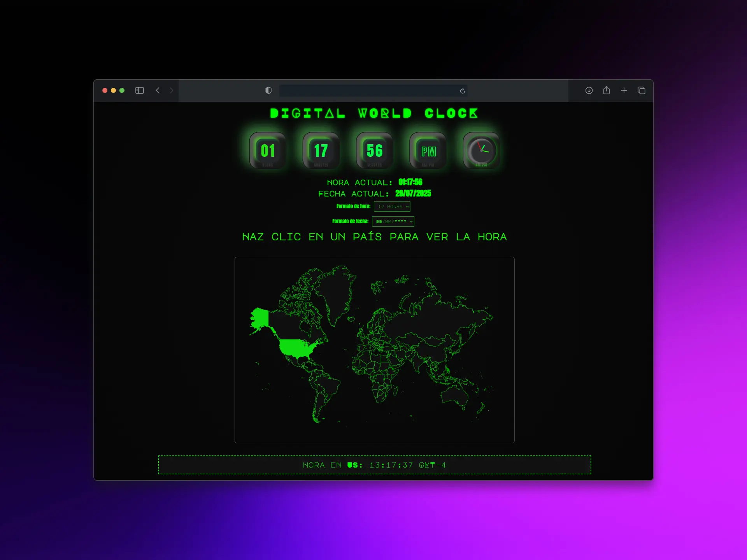Toggle the browser sidebar icon

point(140,91)
